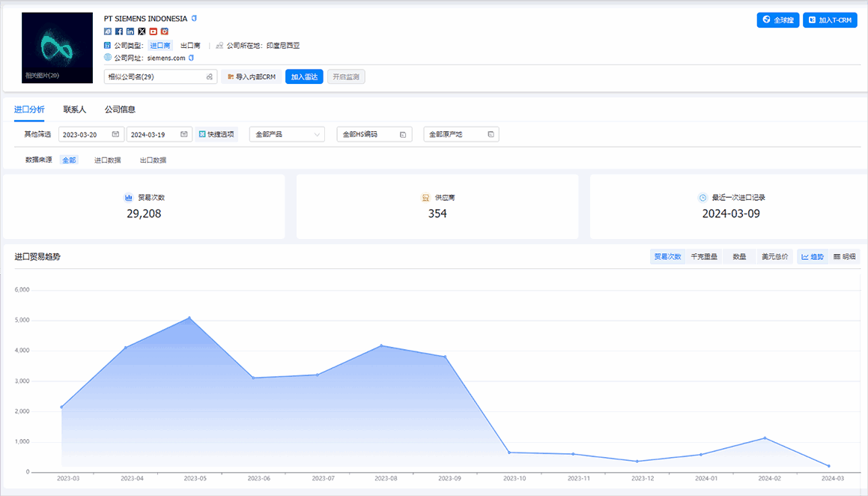868x496 pixels.
Task: Expand the 全部产品 dropdown
Action: click(x=287, y=134)
